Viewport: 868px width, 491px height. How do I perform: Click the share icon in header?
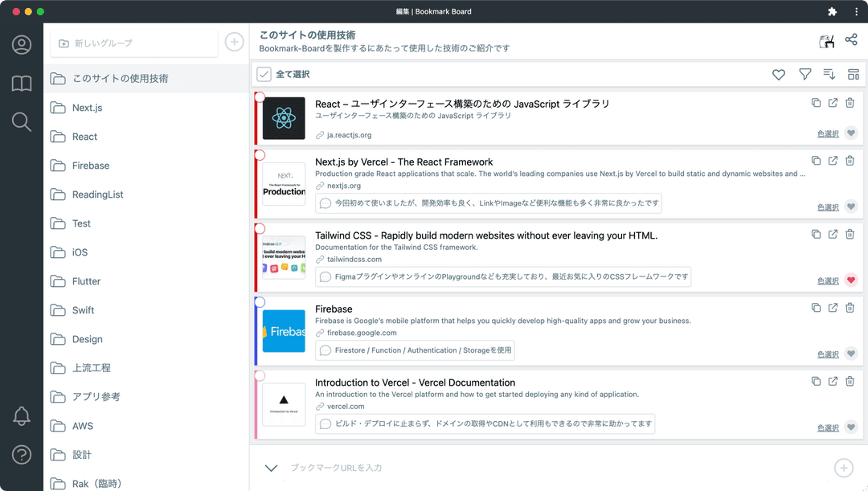click(851, 40)
